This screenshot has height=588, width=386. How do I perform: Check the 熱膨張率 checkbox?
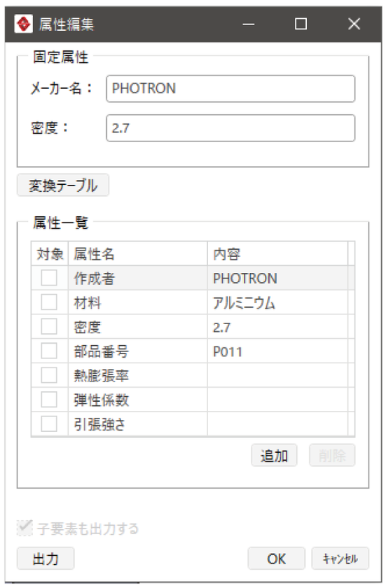coord(49,375)
